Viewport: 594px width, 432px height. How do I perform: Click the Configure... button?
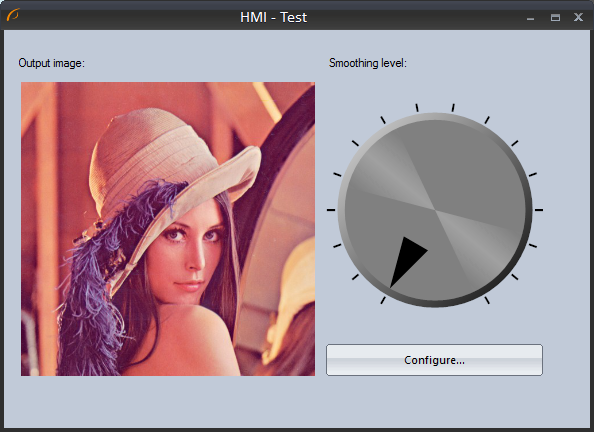434,360
